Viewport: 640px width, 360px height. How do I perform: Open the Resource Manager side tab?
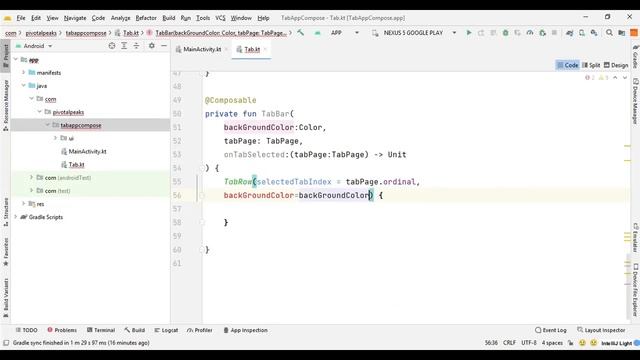5,105
